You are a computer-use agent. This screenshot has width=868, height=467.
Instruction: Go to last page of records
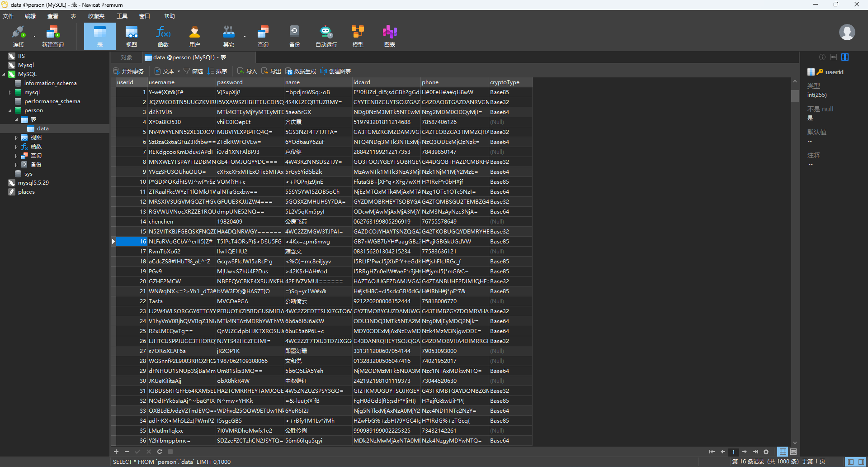pyautogui.click(x=755, y=452)
